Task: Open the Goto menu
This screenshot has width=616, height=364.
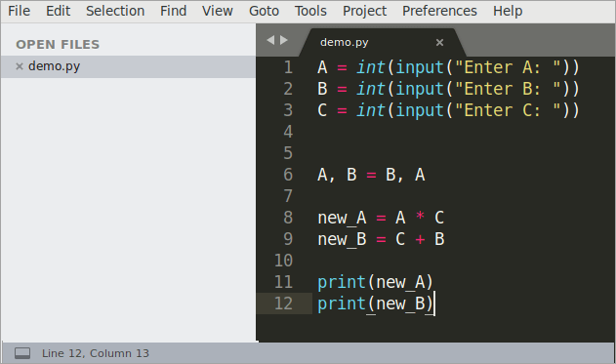Action: click(x=264, y=11)
